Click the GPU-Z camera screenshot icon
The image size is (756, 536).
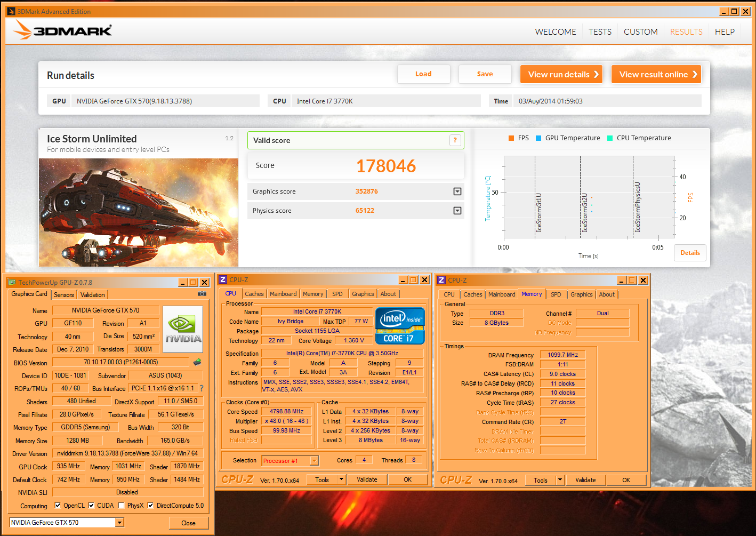202,294
